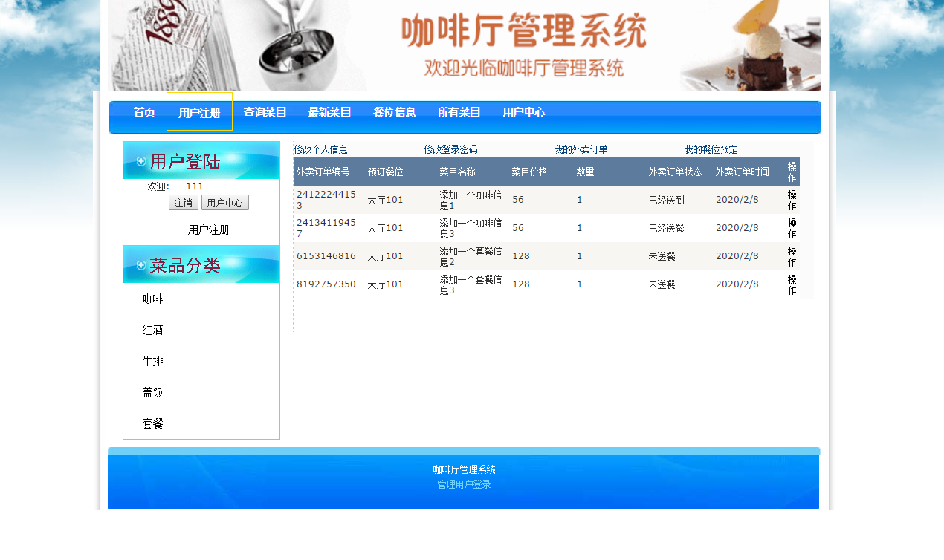Open 最新菜目 navigation item

(330, 113)
